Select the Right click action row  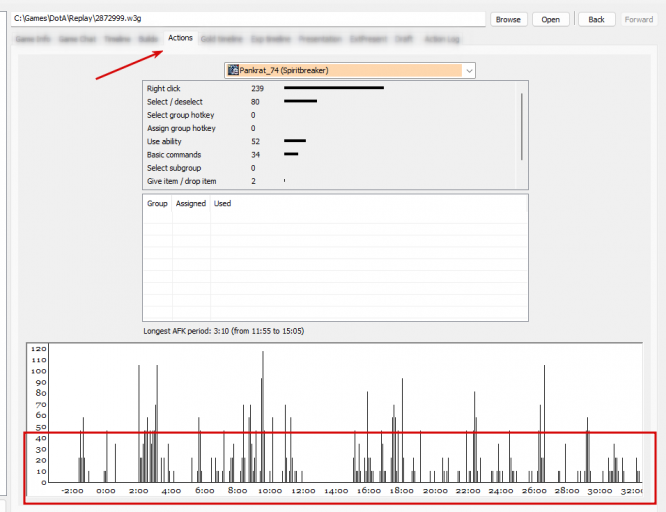pos(329,88)
